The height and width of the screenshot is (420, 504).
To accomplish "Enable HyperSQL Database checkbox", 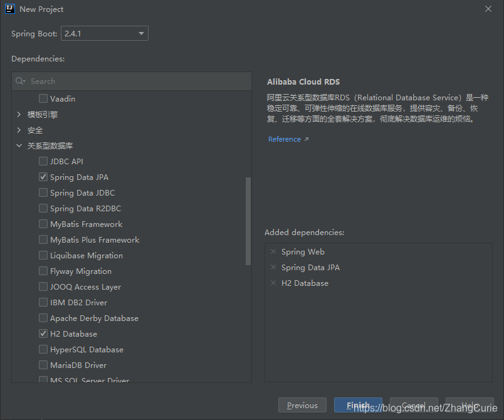I will coord(43,349).
